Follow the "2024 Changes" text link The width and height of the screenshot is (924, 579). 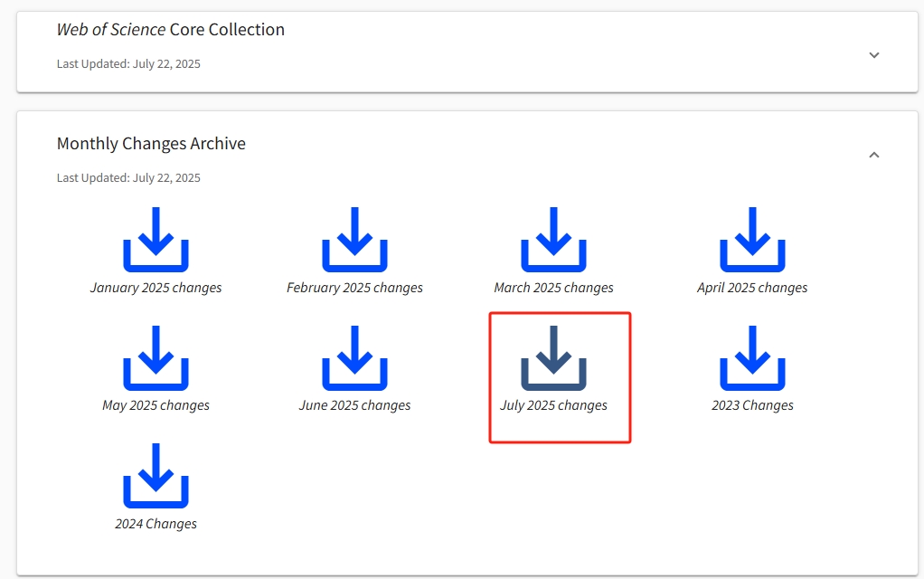[x=156, y=524]
